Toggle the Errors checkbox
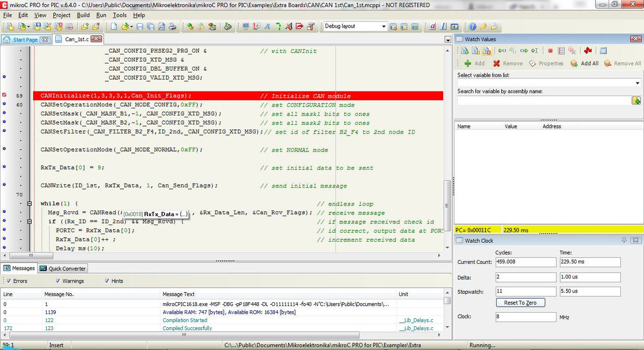The width and height of the screenshot is (644, 350). pos(8,281)
